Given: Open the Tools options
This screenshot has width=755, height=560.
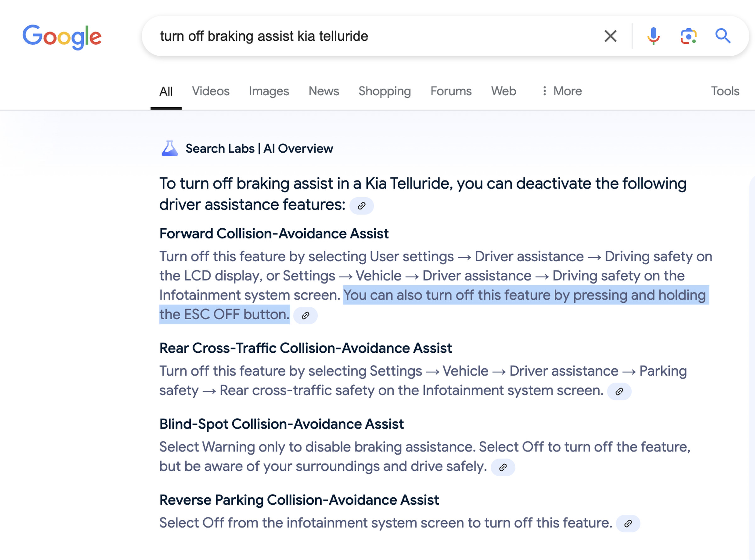Looking at the screenshot, I should (725, 91).
